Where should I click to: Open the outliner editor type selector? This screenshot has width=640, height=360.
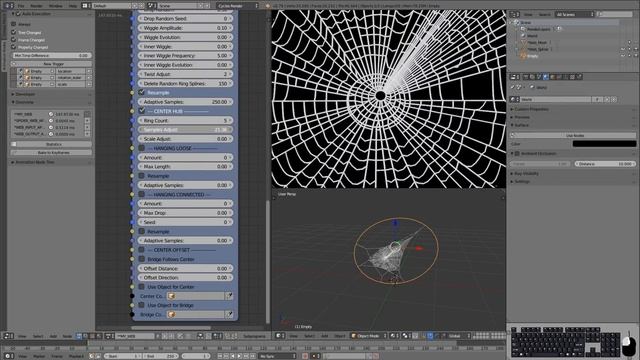click(x=514, y=14)
